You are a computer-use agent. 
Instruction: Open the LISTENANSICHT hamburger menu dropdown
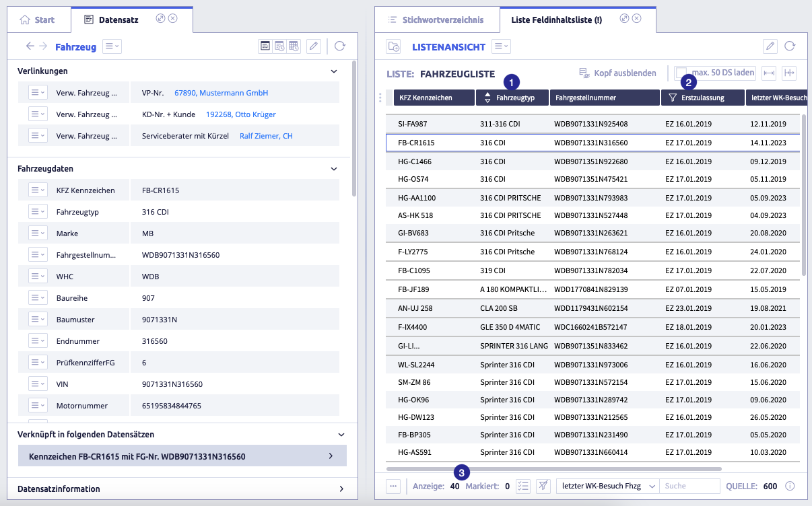(501, 46)
